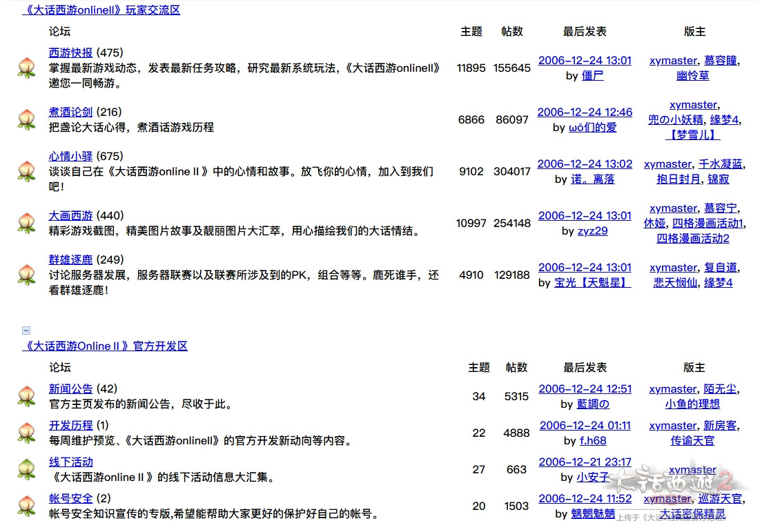View profile of poster 僵尸
Viewport: 762px width, 532px height.
tap(592, 75)
